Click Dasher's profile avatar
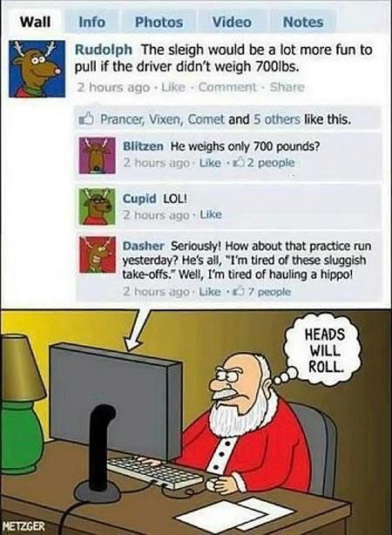The image size is (392, 535). tap(97, 255)
